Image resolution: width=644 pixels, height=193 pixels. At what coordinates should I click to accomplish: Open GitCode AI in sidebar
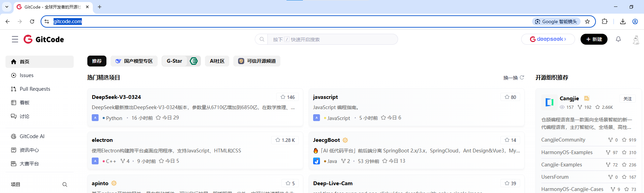coord(40,136)
